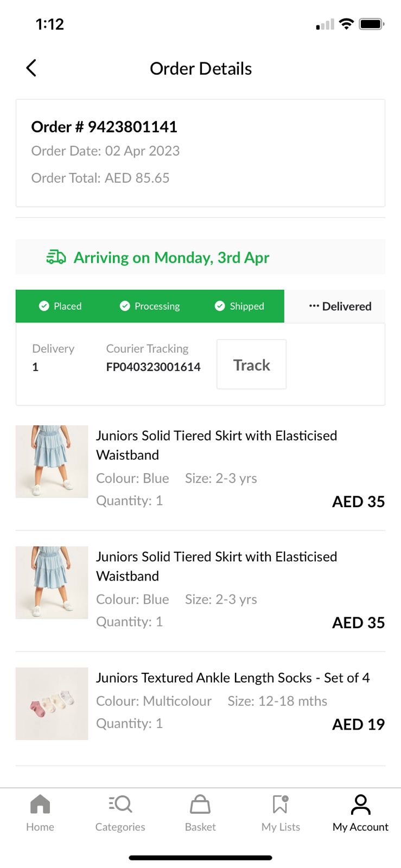Tap the courier tracking number FP040323001614
The image size is (401, 868).
pyautogui.click(x=153, y=367)
